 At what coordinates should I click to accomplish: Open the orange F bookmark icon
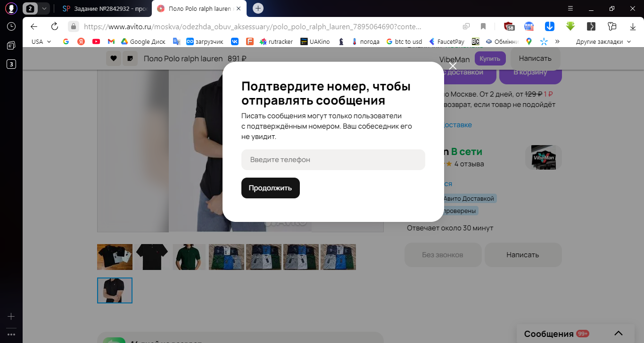[250, 41]
